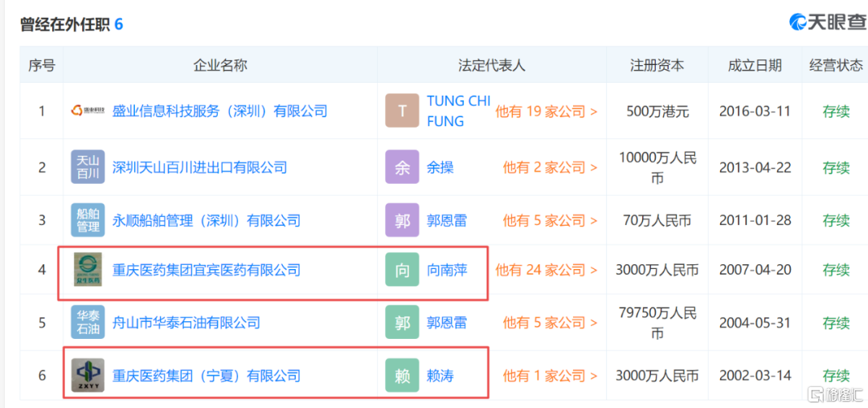This screenshot has height=408, width=868.
Task: Expand '他有 19 家公司' for TUNG CHI FUNG
Action: tap(546, 112)
